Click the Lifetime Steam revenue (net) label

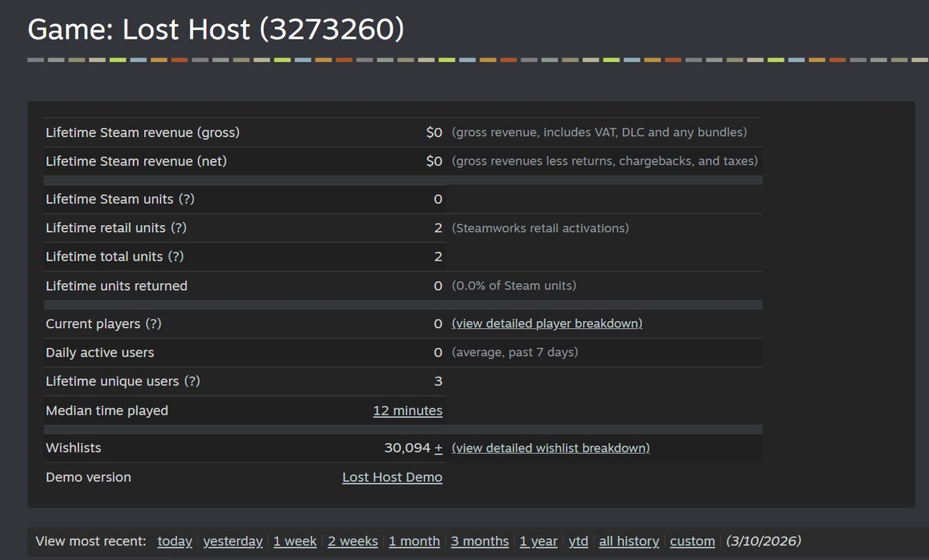click(x=136, y=162)
